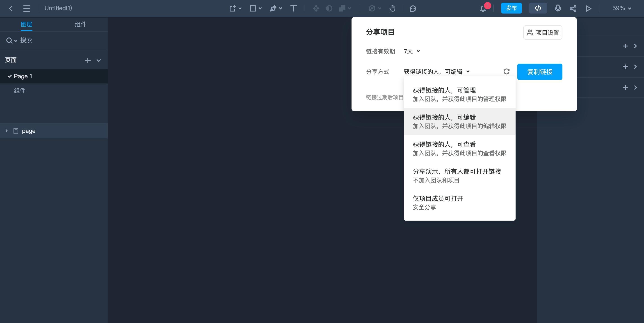This screenshot has width=644, height=323.
Task: Click the microphone icon
Action: pos(558,8)
